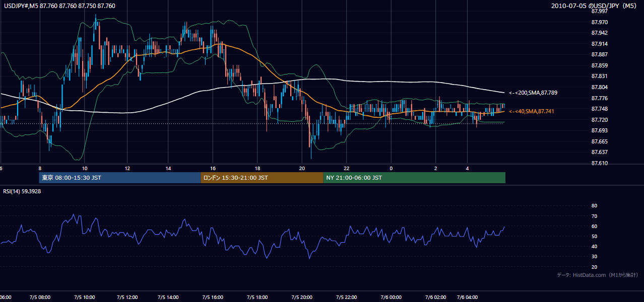Click hour mark 18 under price chart
The image size is (644, 302).
257,168
